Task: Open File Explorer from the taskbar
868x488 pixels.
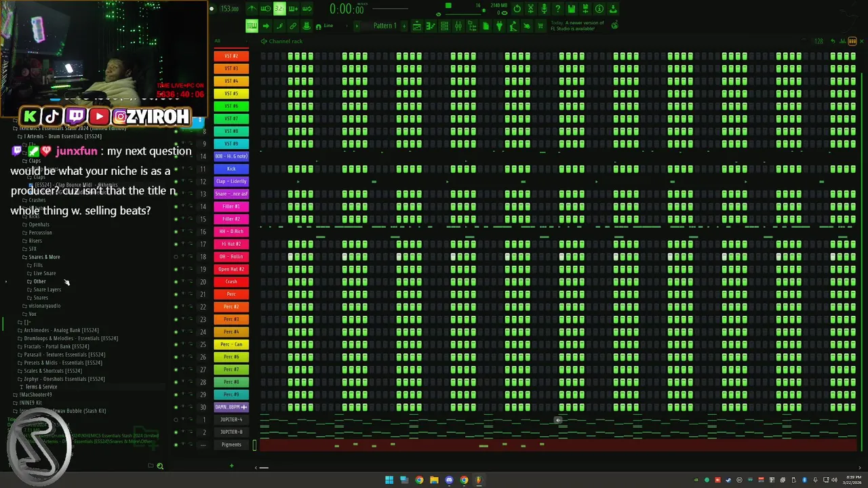Action: [x=434, y=480]
